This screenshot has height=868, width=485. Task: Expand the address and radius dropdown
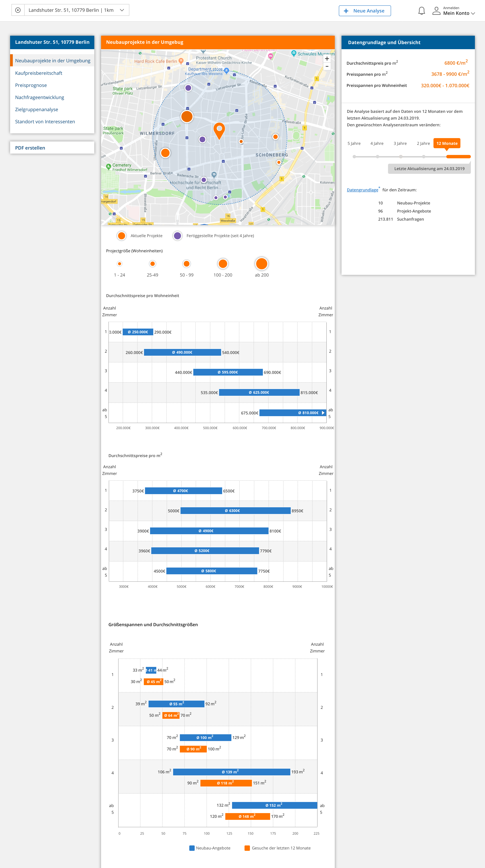(x=122, y=10)
